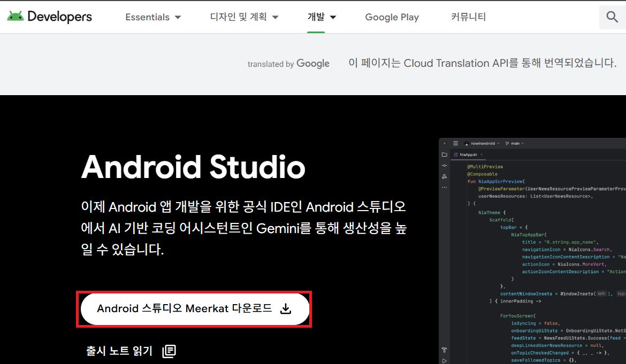Go to the 커뮤니티 tab
The image size is (626, 364).
pos(468,17)
